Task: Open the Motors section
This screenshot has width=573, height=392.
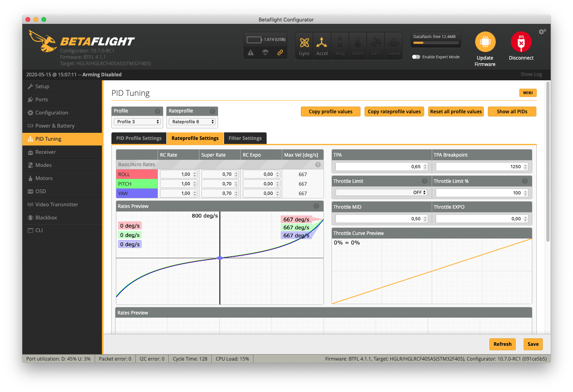Action: point(62,178)
